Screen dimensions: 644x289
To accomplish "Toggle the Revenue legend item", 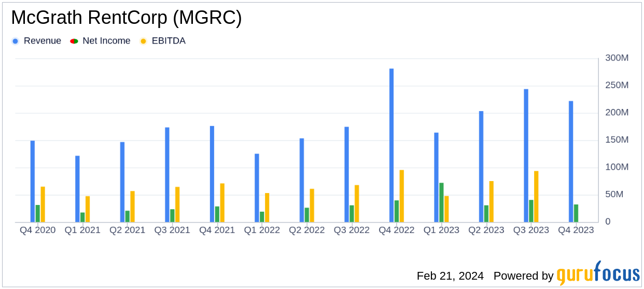I will [36, 41].
